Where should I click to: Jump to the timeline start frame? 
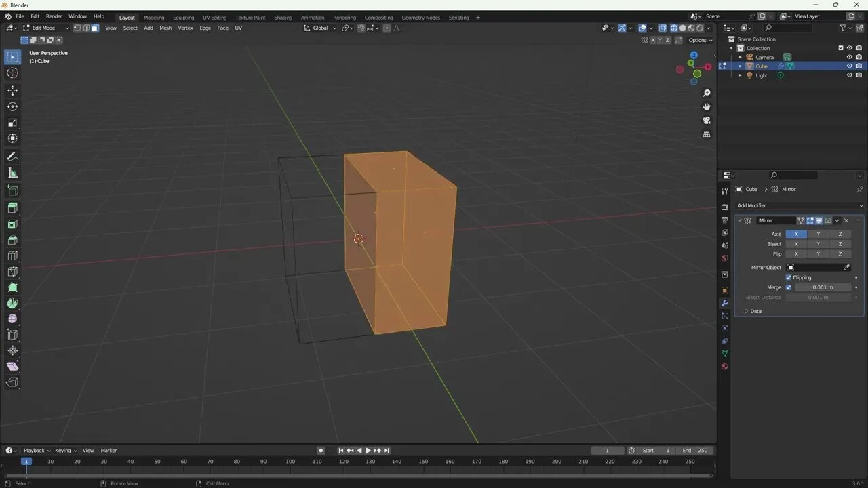(x=341, y=451)
